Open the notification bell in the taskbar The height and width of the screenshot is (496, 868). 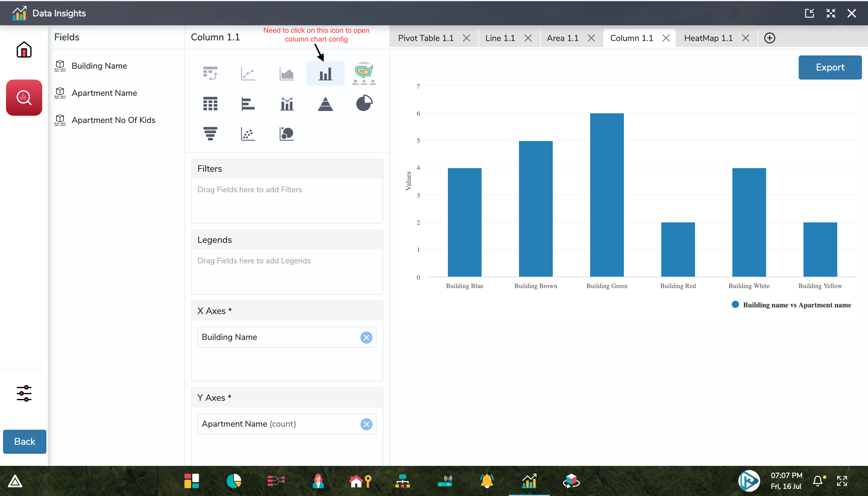[x=818, y=480]
